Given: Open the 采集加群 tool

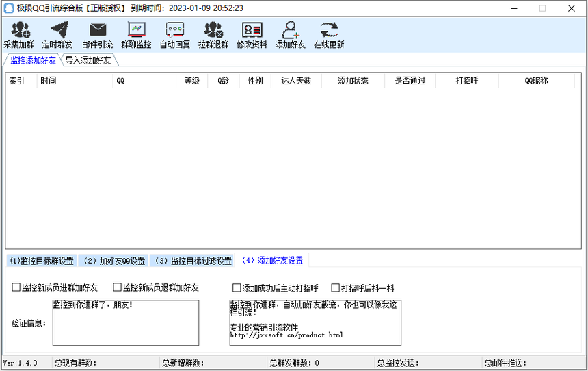Looking at the screenshot, I should tap(18, 35).
